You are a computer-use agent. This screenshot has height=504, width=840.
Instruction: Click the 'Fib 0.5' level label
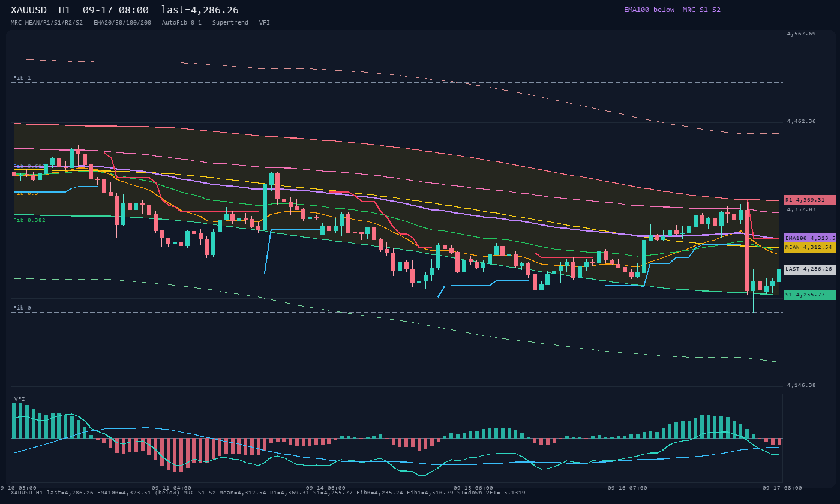click(26, 193)
